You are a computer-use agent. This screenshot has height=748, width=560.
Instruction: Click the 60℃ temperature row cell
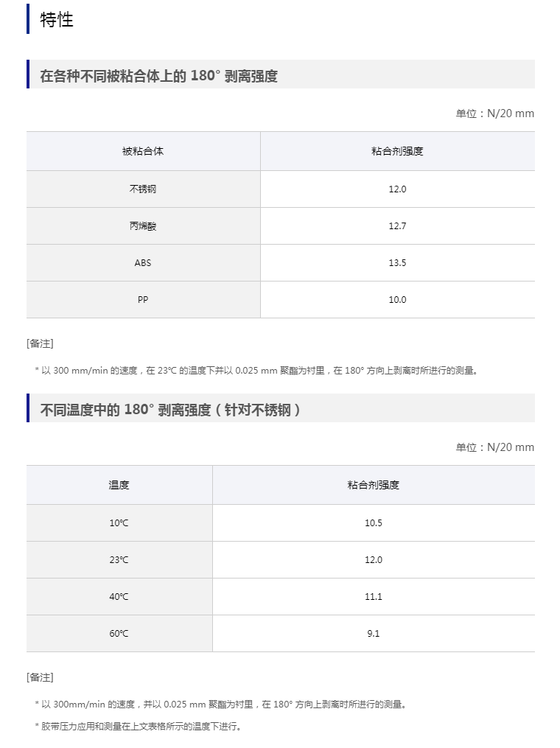pos(119,633)
